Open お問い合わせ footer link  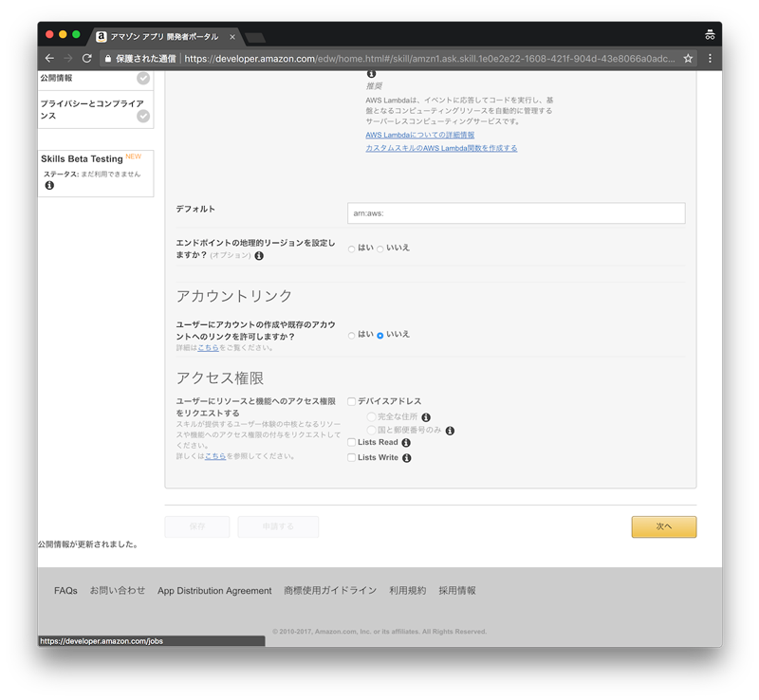(x=117, y=591)
